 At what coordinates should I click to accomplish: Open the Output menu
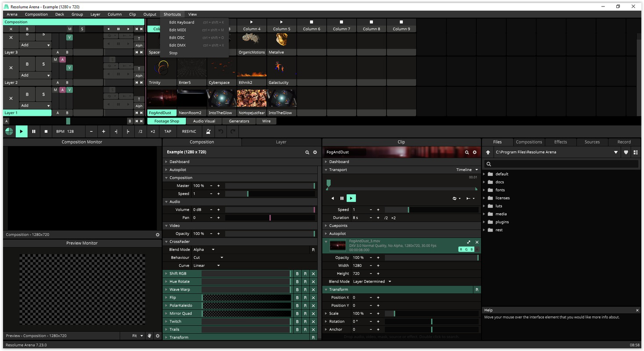pyautogui.click(x=150, y=14)
